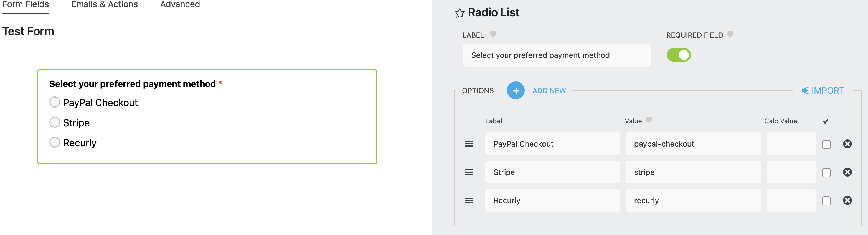Open the Advanced tab
This screenshot has width=868, height=235.
(180, 4)
